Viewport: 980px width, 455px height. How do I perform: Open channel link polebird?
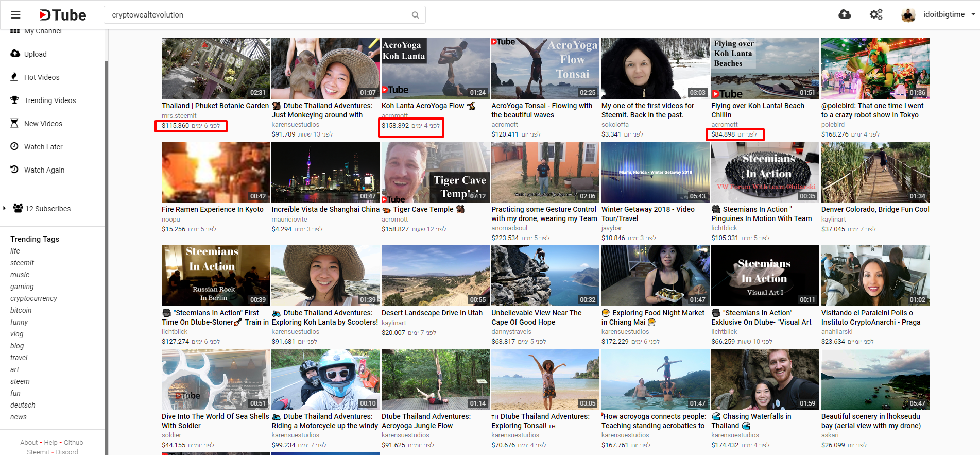833,125
